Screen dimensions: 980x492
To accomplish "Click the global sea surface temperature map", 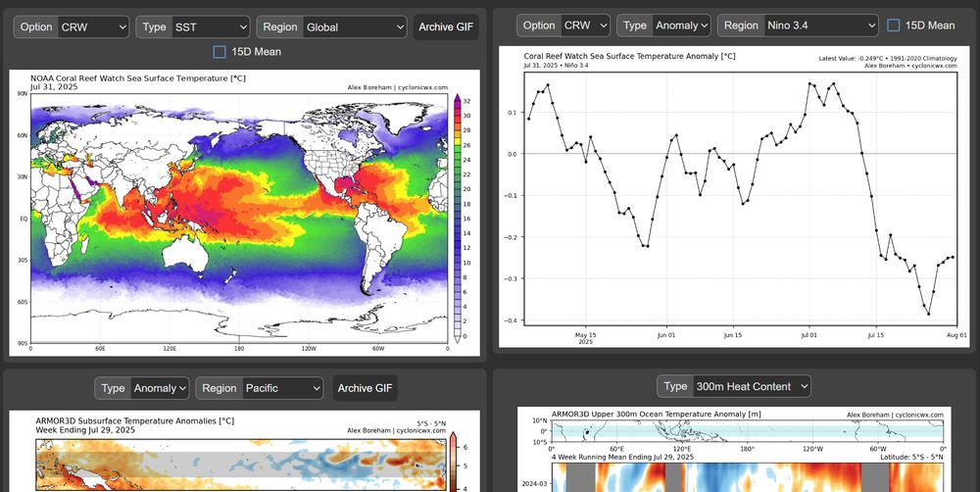I will point(239,217).
